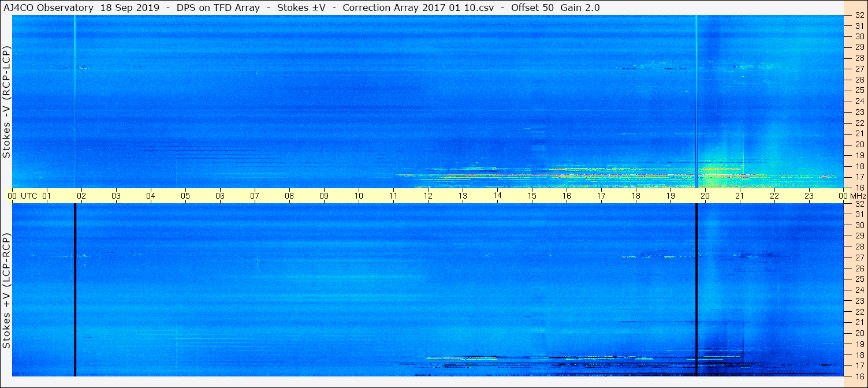Click the '15' hour label on the time axis
Screen dimensions: 868x388
(532, 196)
